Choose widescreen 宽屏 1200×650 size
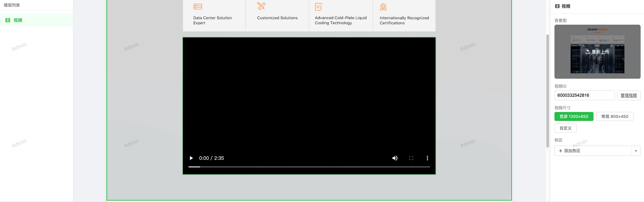The image size is (644, 202). [x=574, y=117]
